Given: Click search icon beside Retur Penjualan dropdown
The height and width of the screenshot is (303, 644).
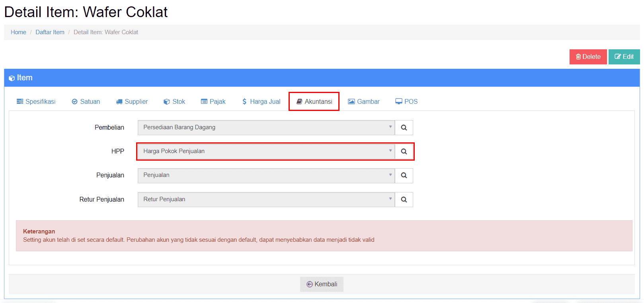Looking at the screenshot, I should coord(404,200).
